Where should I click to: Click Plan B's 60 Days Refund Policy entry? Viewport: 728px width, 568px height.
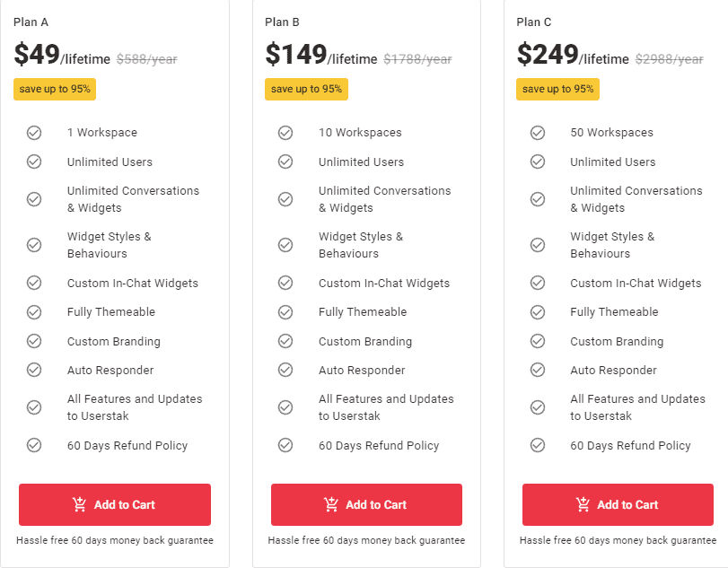point(380,445)
